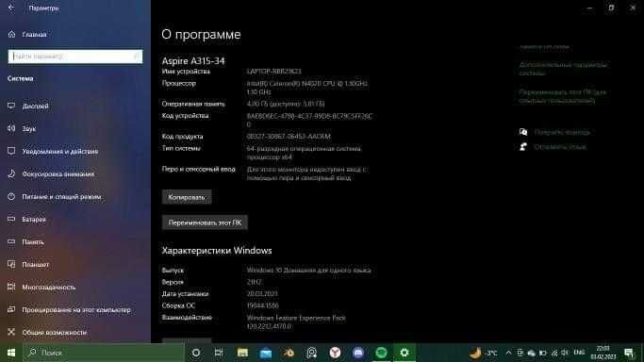Open Windows Start menu
The width and height of the screenshot is (644, 362).
(11, 353)
